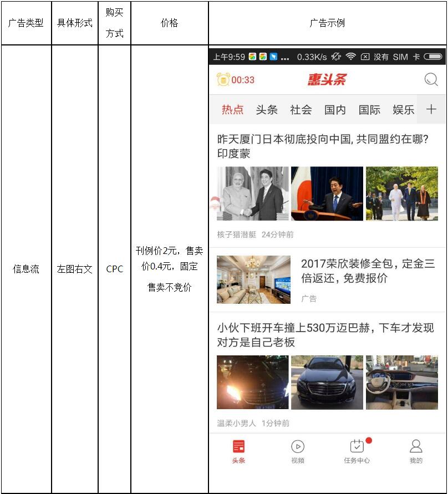Switch to the 热点 category tab
The image size is (448, 494).
pyautogui.click(x=232, y=110)
